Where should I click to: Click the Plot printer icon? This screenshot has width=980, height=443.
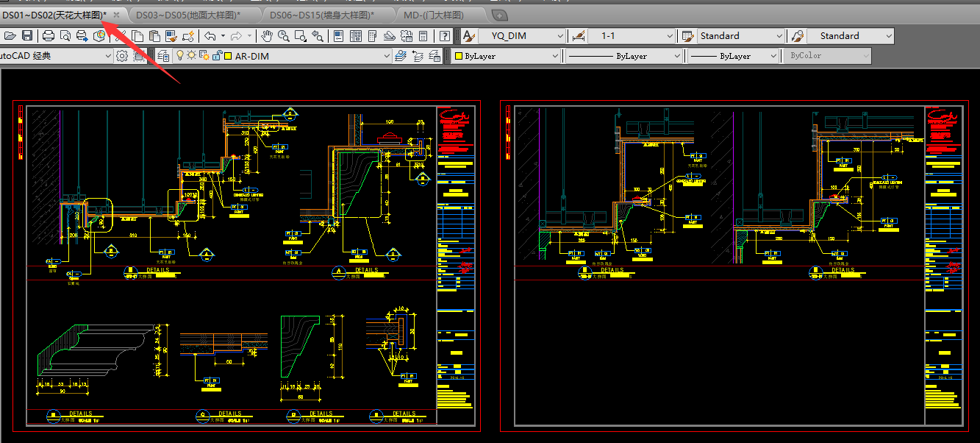(x=49, y=36)
